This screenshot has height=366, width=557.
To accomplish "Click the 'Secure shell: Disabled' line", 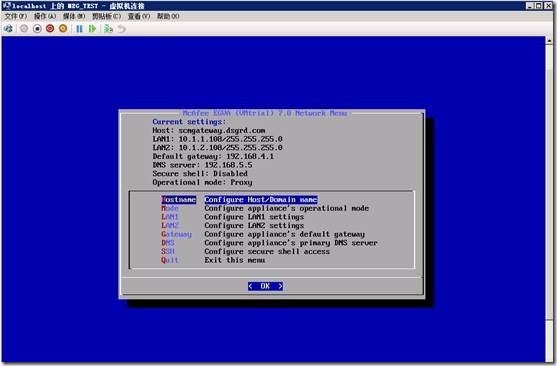I will point(200,174).
